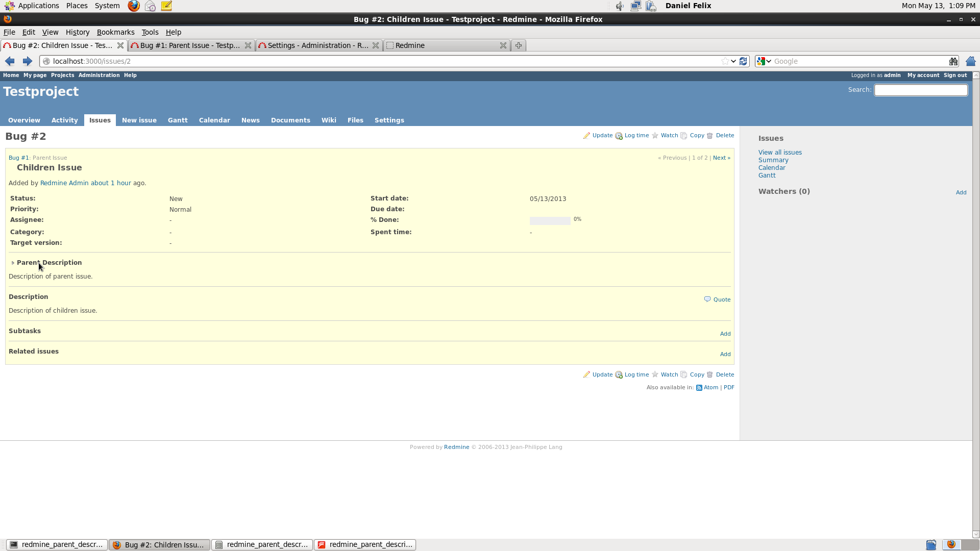The width and height of the screenshot is (980, 551).
Task: Click the Firefox reload button in address bar
Action: click(x=743, y=61)
